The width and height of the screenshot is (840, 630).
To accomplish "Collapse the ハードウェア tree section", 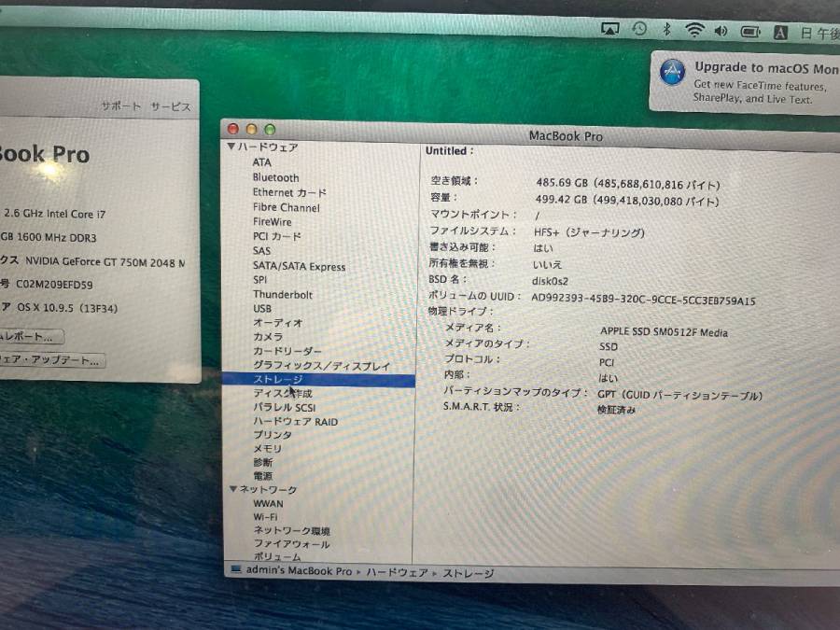I will (x=231, y=147).
